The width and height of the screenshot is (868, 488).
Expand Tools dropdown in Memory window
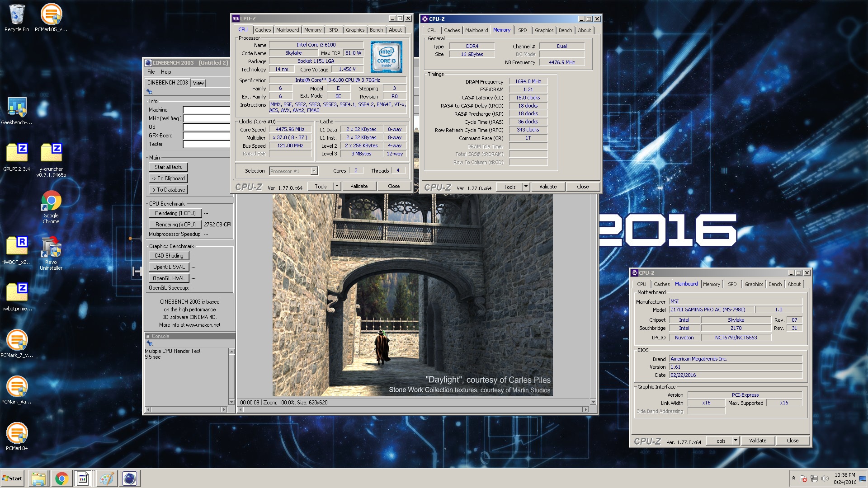tap(526, 187)
